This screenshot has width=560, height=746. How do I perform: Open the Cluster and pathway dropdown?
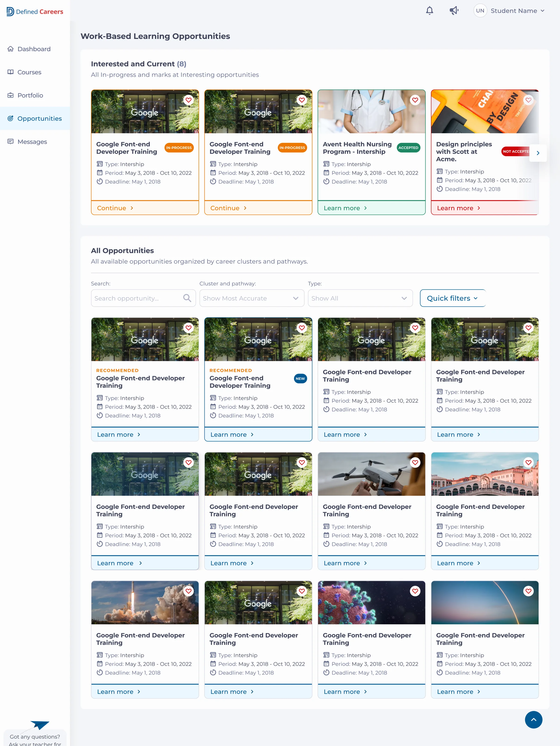pos(252,298)
